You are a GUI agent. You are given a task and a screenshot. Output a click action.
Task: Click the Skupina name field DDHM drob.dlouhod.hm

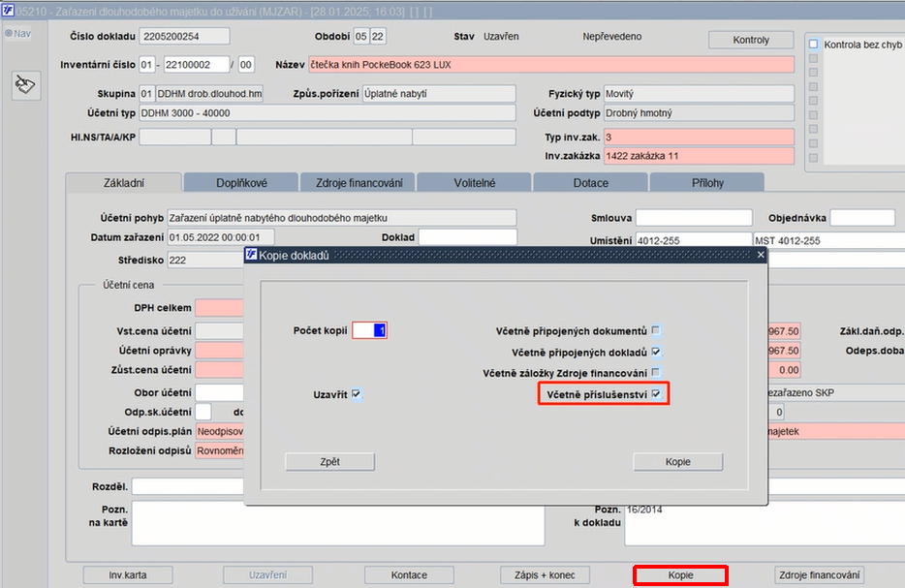coord(209,94)
